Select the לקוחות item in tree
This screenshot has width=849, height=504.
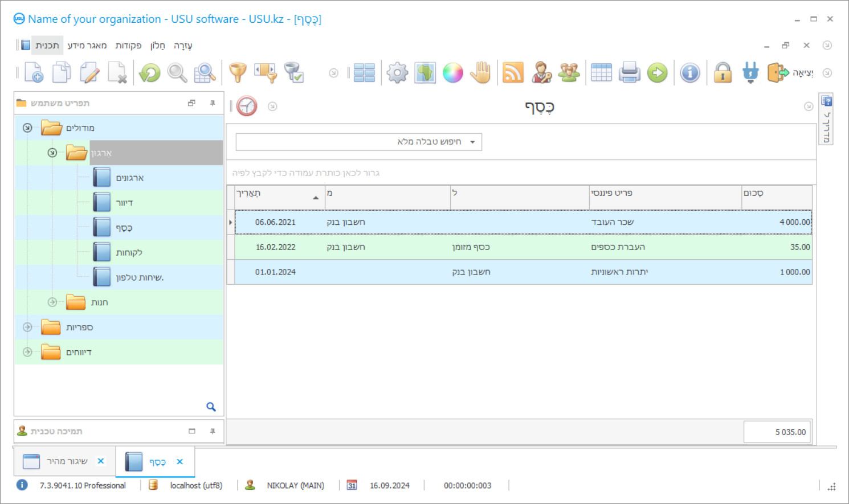click(x=129, y=252)
